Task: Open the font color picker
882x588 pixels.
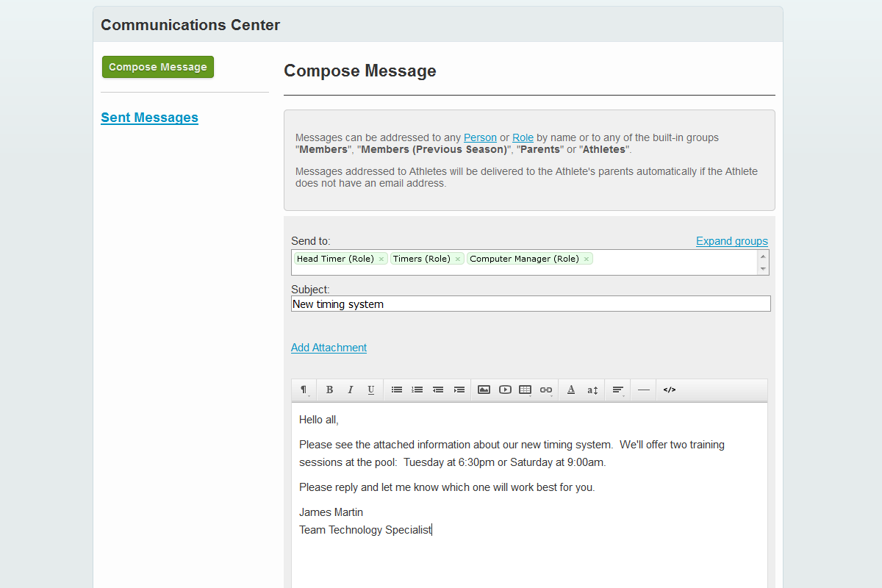Action: (571, 390)
